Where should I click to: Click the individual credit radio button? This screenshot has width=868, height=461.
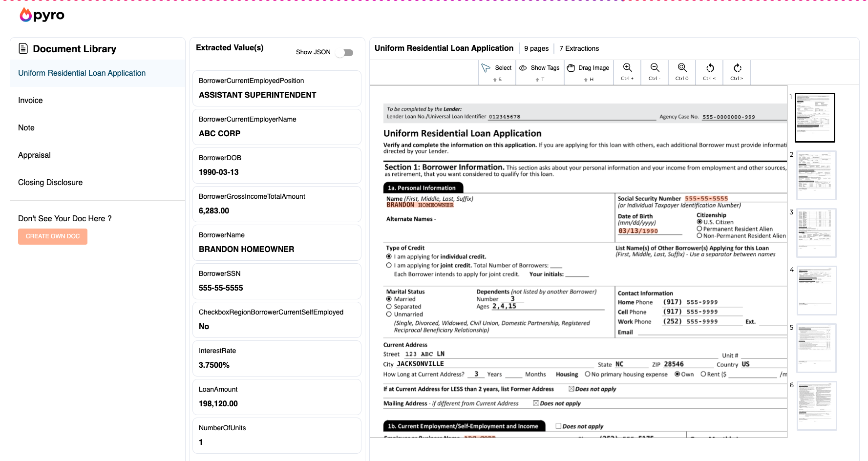[x=389, y=256]
